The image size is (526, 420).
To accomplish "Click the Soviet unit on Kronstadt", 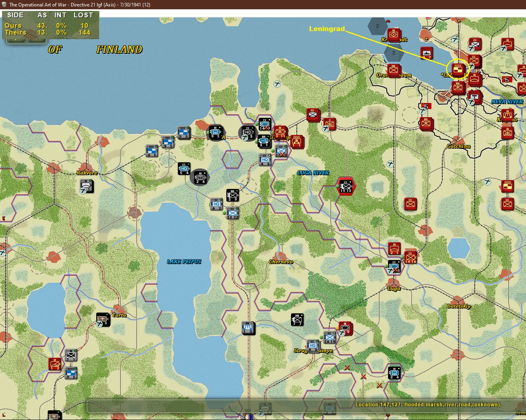I will (x=393, y=35).
